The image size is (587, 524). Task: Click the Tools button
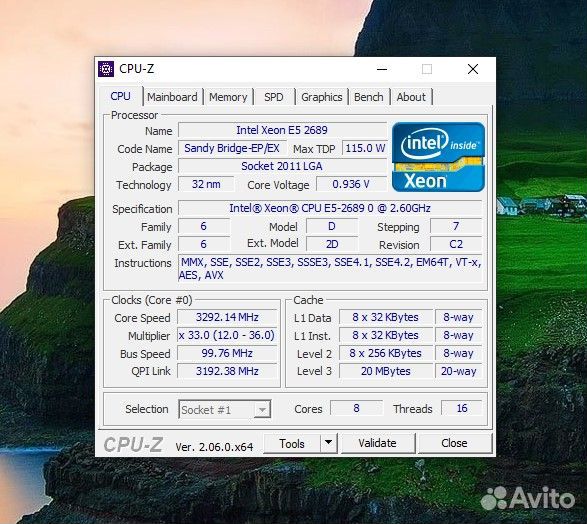coord(292,443)
